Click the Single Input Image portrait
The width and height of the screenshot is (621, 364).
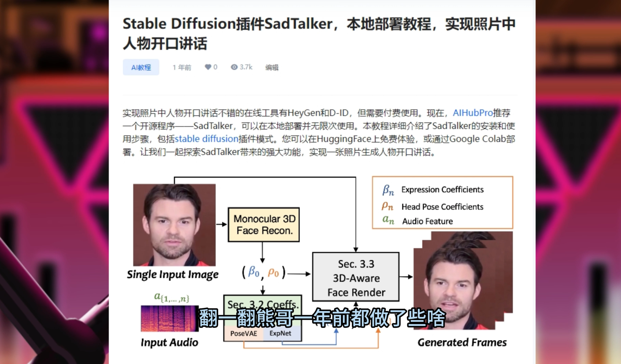(174, 225)
